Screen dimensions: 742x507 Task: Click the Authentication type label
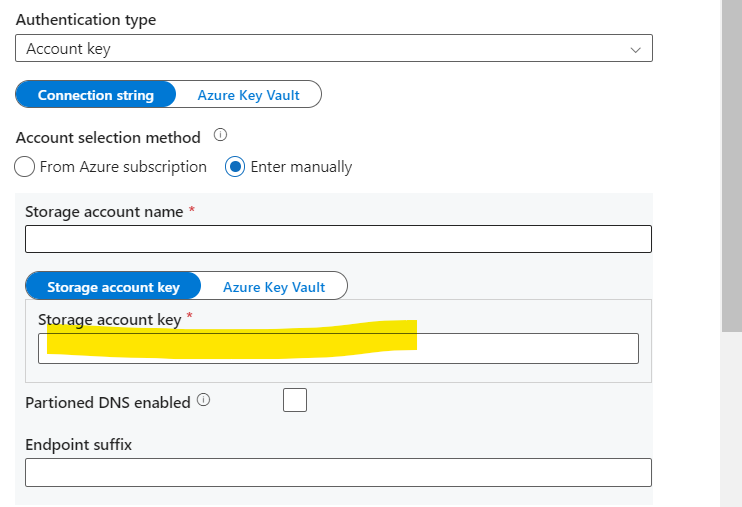point(86,19)
